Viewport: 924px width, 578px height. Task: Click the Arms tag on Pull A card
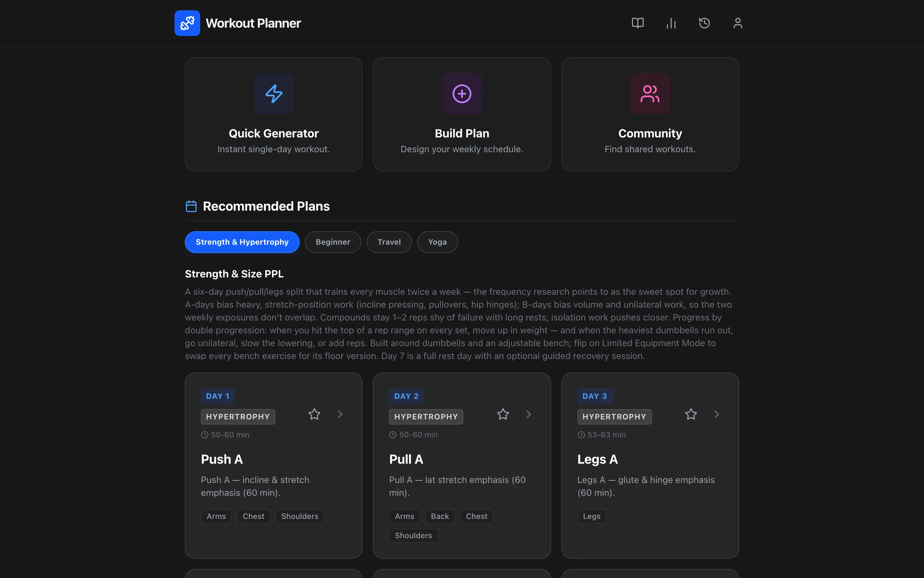(404, 516)
